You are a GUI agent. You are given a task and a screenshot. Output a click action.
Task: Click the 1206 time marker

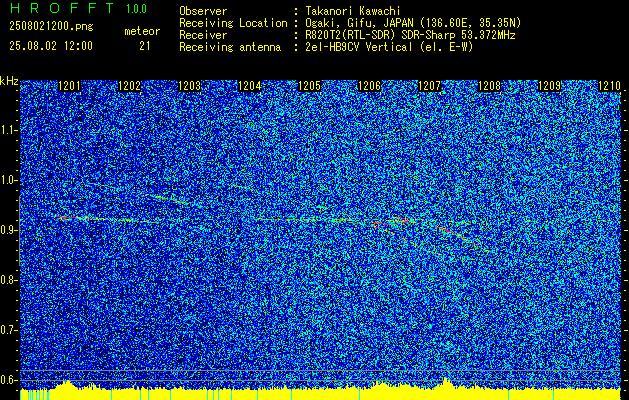pos(369,86)
